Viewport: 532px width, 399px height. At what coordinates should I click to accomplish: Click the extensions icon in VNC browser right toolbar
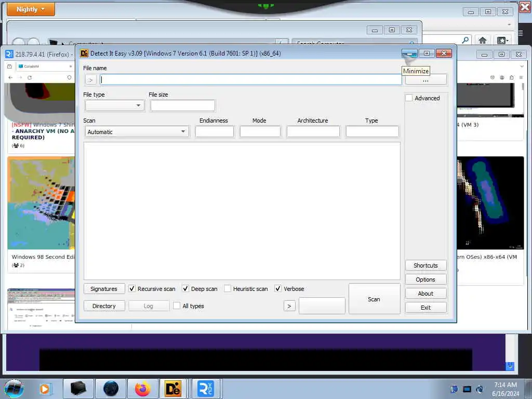click(512, 78)
